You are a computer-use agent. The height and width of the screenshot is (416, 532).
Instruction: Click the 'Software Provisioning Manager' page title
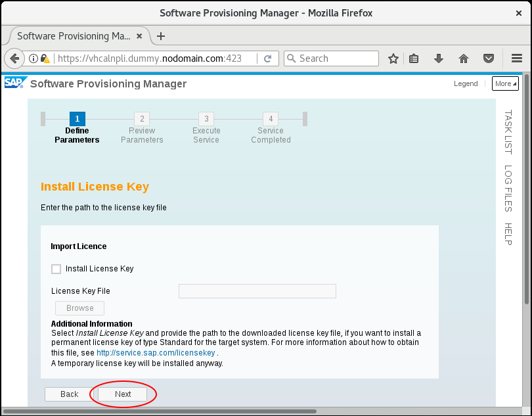pyautogui.click(x=108, y=83)
